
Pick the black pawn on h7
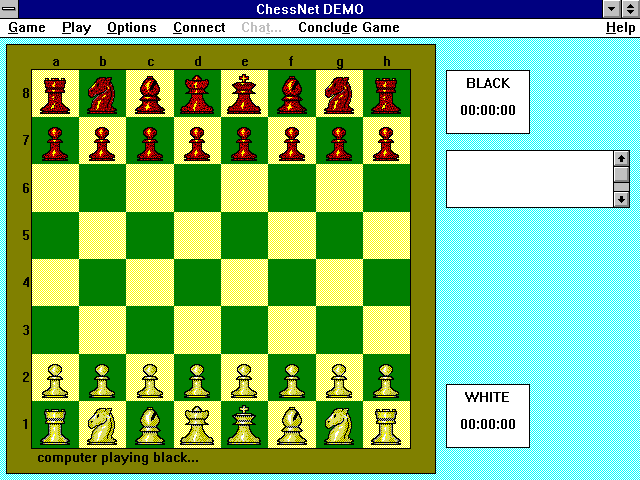click(386, 144)
